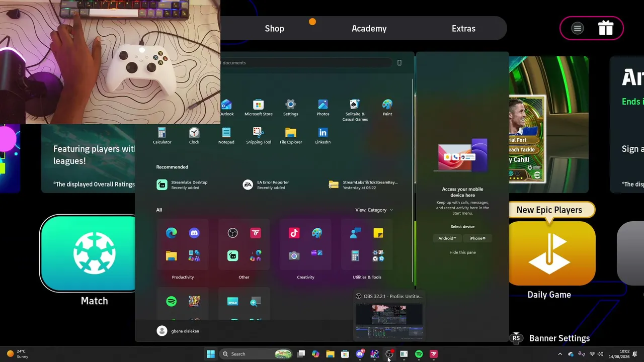Click Hide this pane link

tap(462, 252)
